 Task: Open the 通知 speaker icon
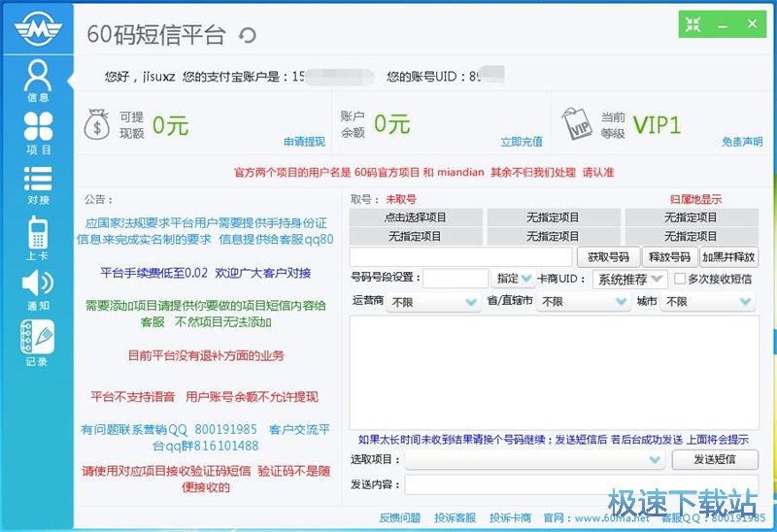tap(37, 289)
